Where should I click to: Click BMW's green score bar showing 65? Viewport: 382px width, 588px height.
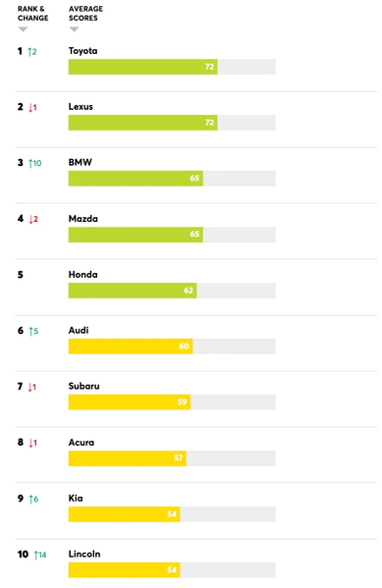click(136, 179)
